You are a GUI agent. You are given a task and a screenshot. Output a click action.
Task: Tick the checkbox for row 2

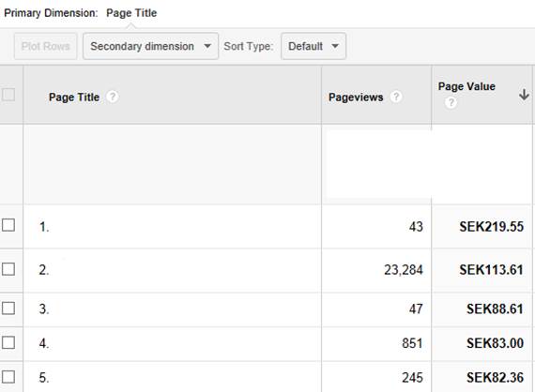point(8,269)
